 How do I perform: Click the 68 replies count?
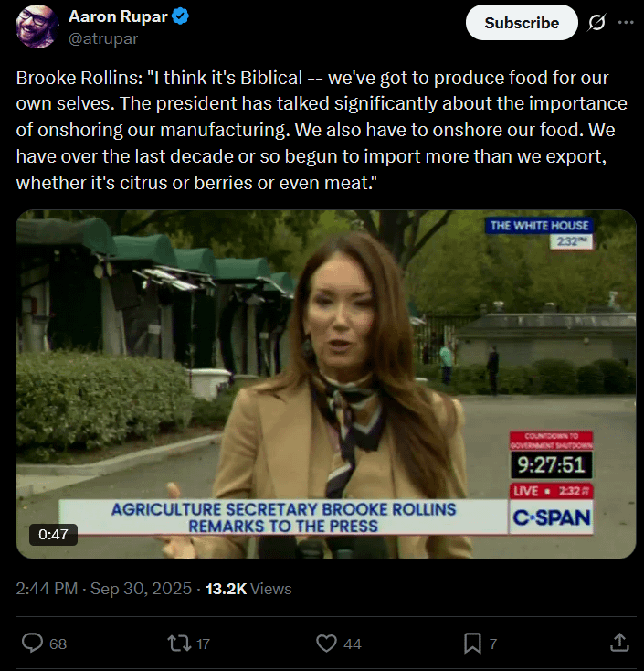click(x=58, y=644)
